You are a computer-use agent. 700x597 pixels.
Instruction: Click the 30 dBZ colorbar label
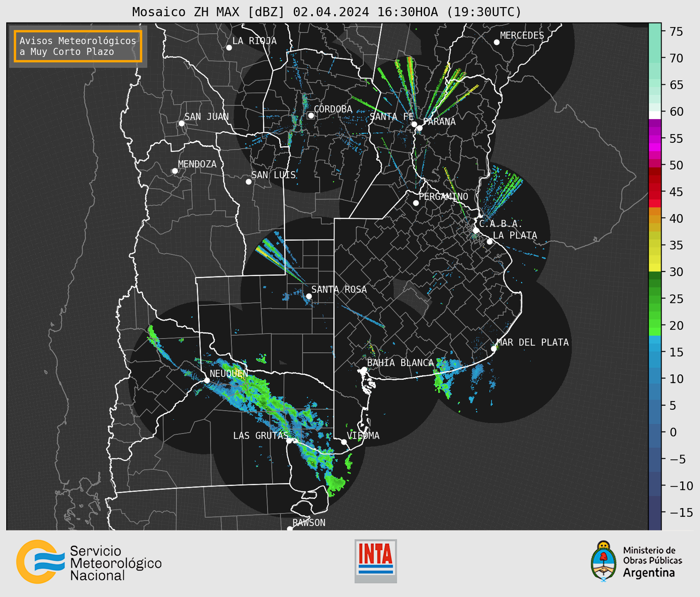click(x=676, y=272)
